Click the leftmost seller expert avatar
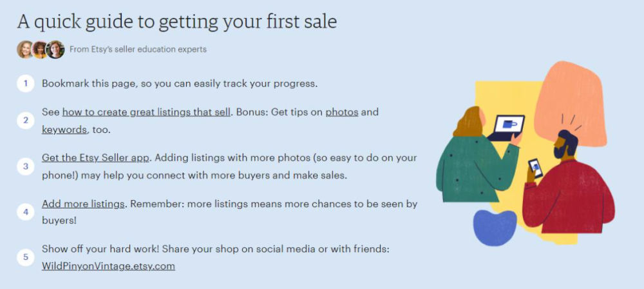Image resolution: width=644 pixels, height=289 pixels. tap(25, 50)
